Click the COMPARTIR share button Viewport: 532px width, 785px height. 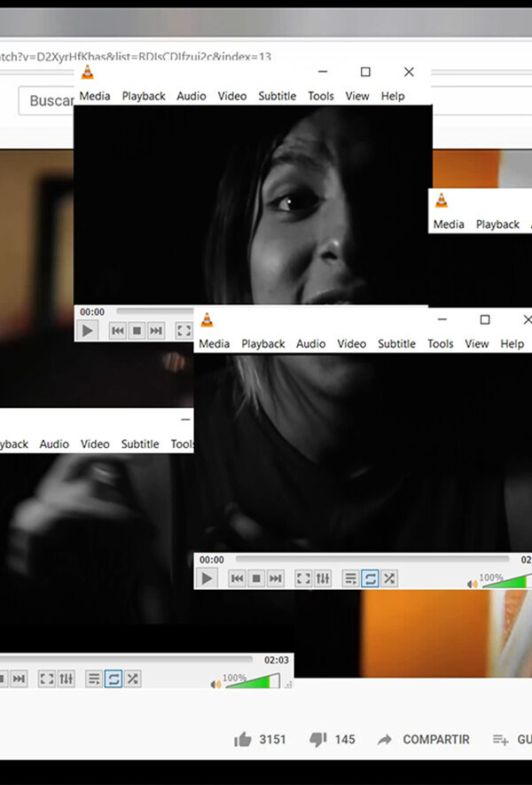[x=424, y=739]
